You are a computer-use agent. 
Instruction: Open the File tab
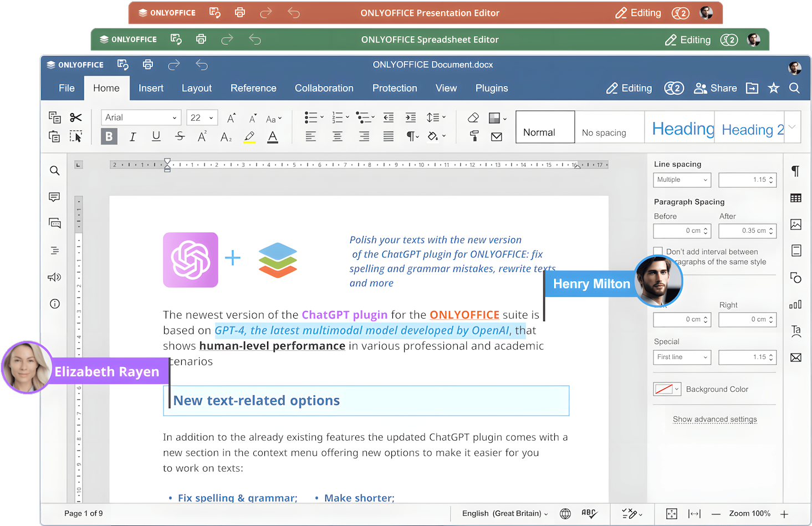coord(67,88)
